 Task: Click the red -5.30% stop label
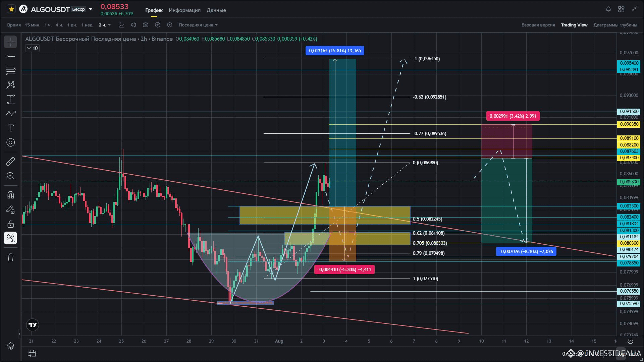(344, 269)
